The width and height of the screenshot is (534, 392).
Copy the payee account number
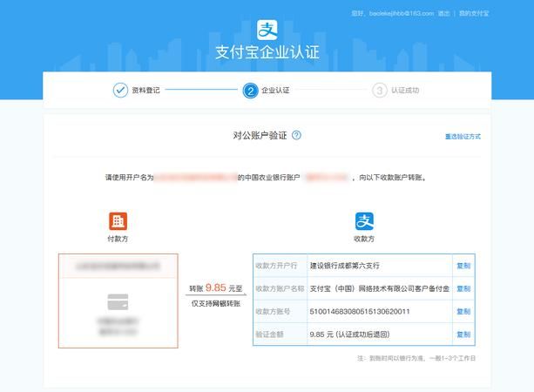coord(463,311)
